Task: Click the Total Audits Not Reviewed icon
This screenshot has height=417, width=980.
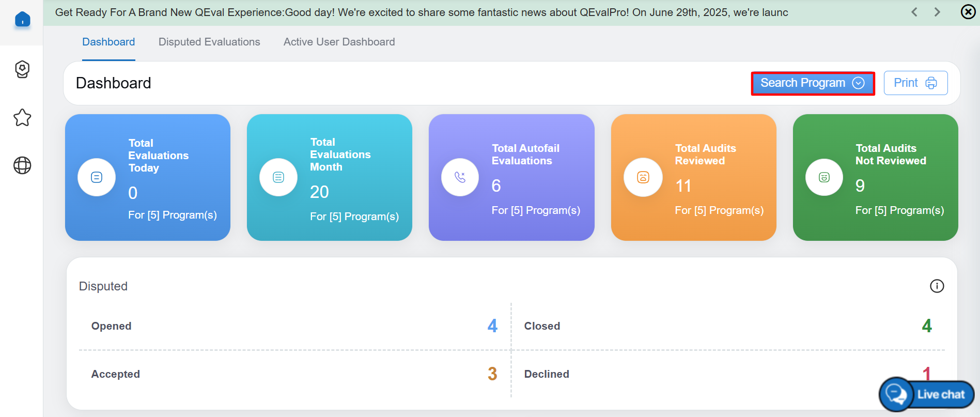Action: (x=824, y=177)
